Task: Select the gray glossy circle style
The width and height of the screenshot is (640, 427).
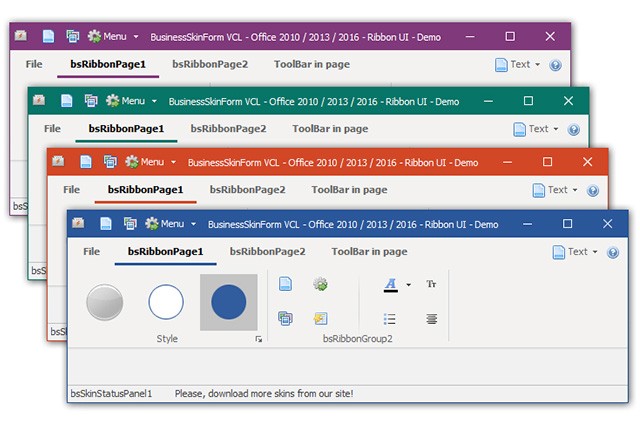Action: pyautogui.click(x=105, y=302)
